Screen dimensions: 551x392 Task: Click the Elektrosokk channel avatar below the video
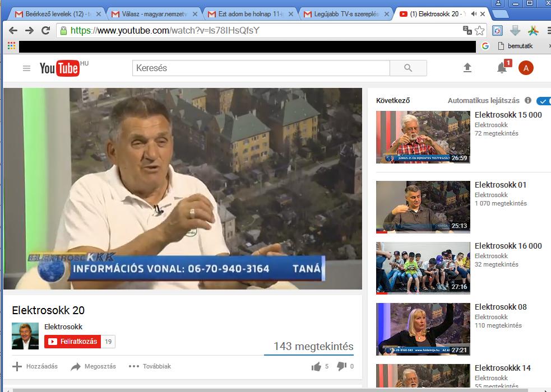(x=25, y=336)
